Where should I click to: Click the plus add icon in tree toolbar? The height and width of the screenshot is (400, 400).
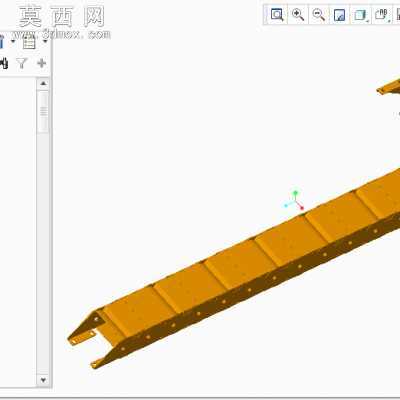point(42,63)
